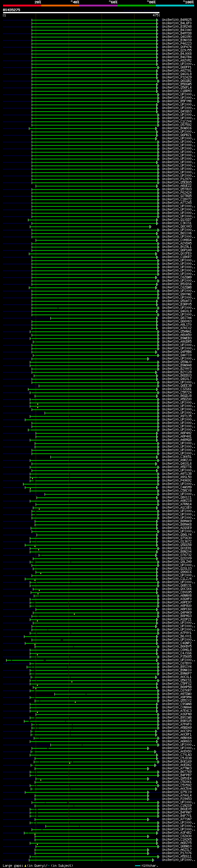197x868 pixels.
Task: Click the white query sequence bar
Action: [81, 13]
